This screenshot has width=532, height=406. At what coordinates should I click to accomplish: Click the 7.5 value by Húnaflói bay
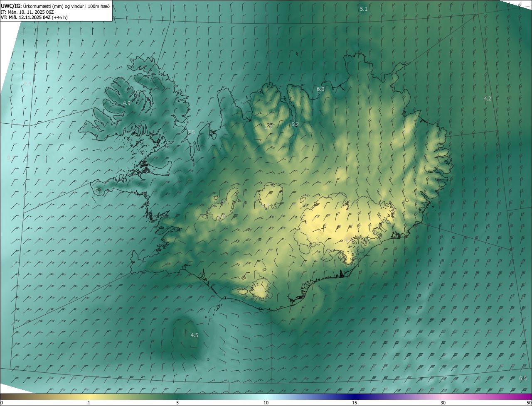pyautogui.click(x=191, y=132)
